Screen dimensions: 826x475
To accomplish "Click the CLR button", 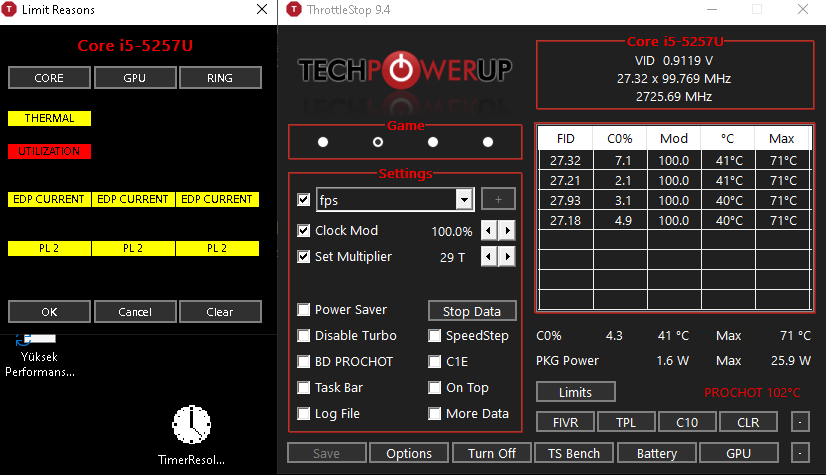I will pyautogui.click(x=748, y=422).
